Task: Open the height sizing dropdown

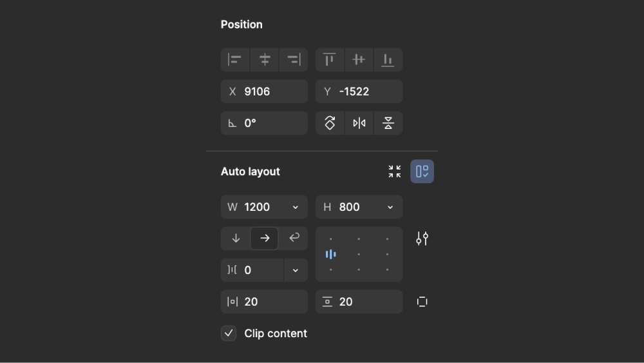Action: tap(390, 207)
